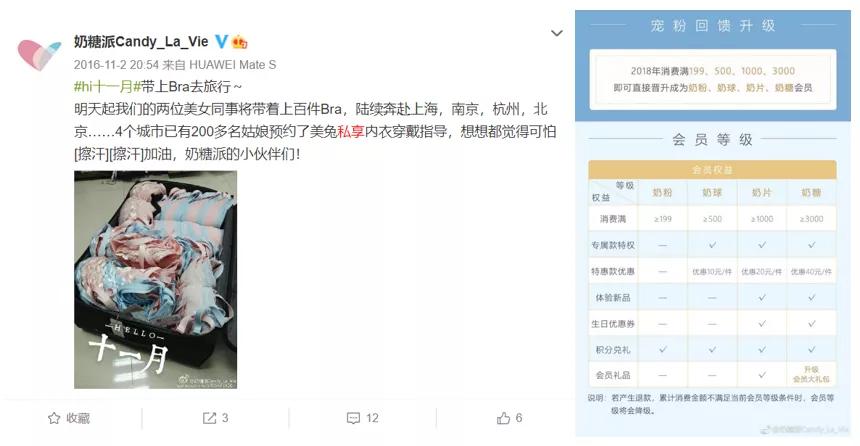Click the thumbs-up like icon
This screenshot has height=446, width=860.
(x=503, y=418)
